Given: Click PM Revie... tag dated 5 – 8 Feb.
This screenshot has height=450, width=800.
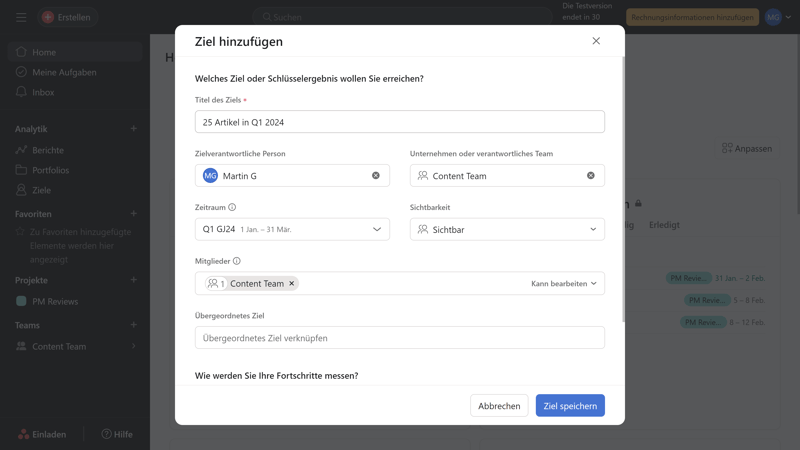Looking at the screenshot, I should (x=707, y=300).
